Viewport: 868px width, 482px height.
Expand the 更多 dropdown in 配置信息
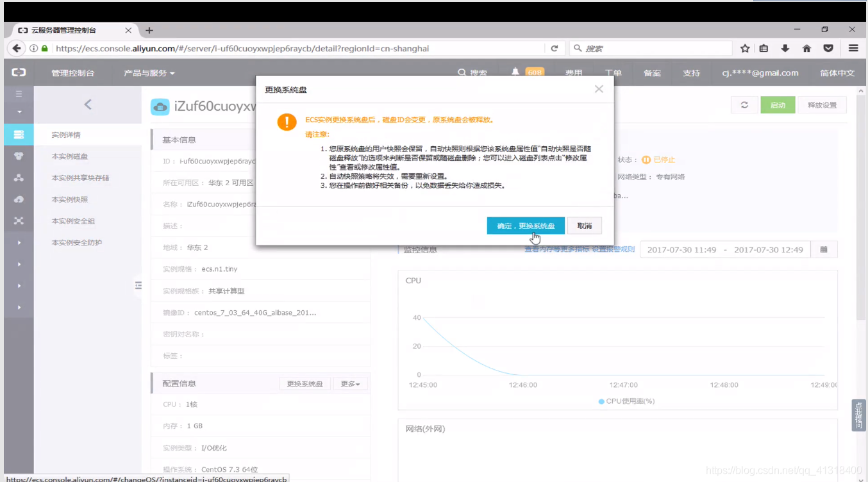tap(350, 384)
